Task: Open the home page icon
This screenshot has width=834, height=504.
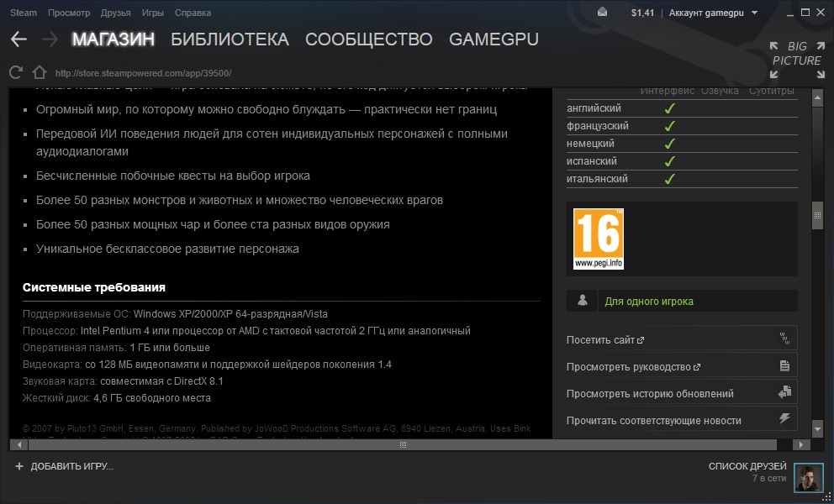Action: tap(40, 72)
